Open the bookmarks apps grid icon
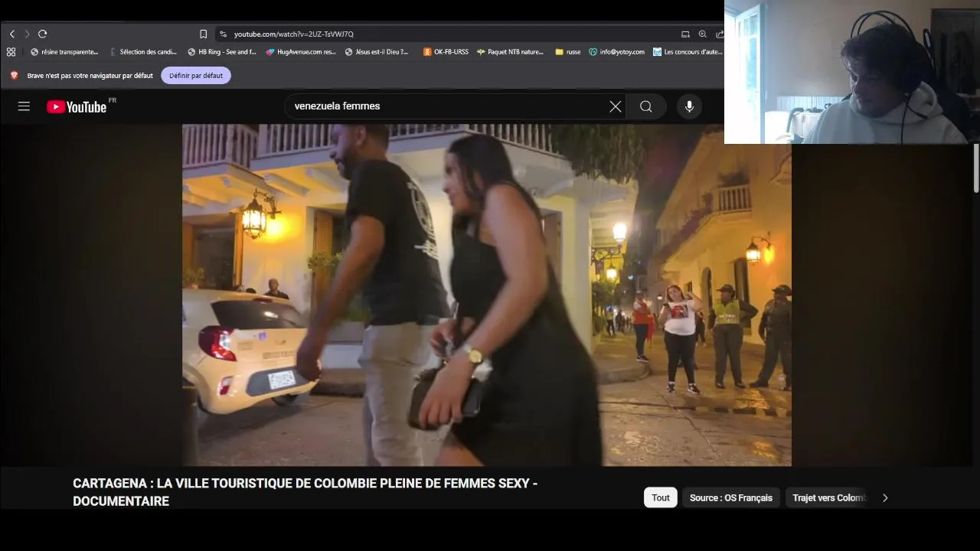The image size is (980, 551). [x=11, y=52]
